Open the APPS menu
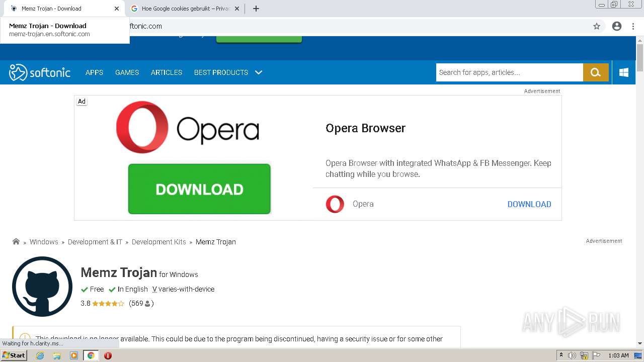The image size is (644, 362). coord(94,72)
